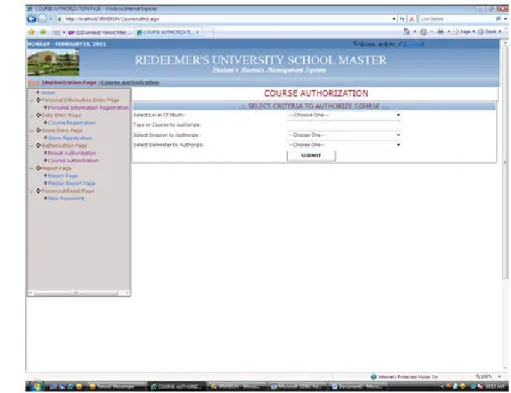
Task: Click the Print toolbar icon
Action: (441, 32)
